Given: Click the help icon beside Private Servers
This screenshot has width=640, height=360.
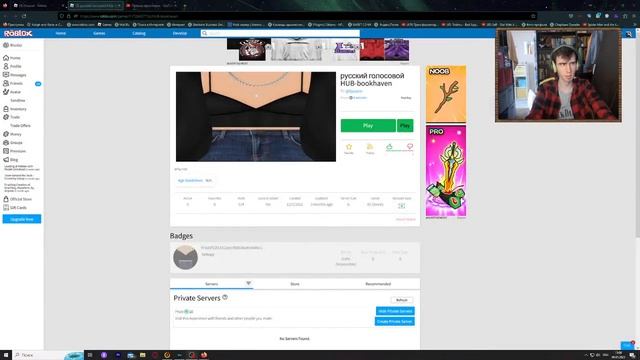Looking at the screenshot, I should pyautogui.click(x=225, y=298).
